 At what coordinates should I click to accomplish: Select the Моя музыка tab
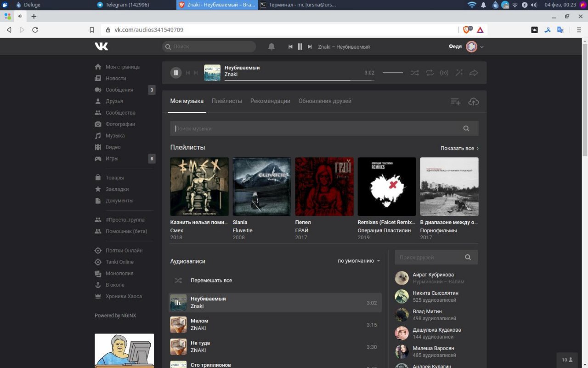tap(187, 101)
